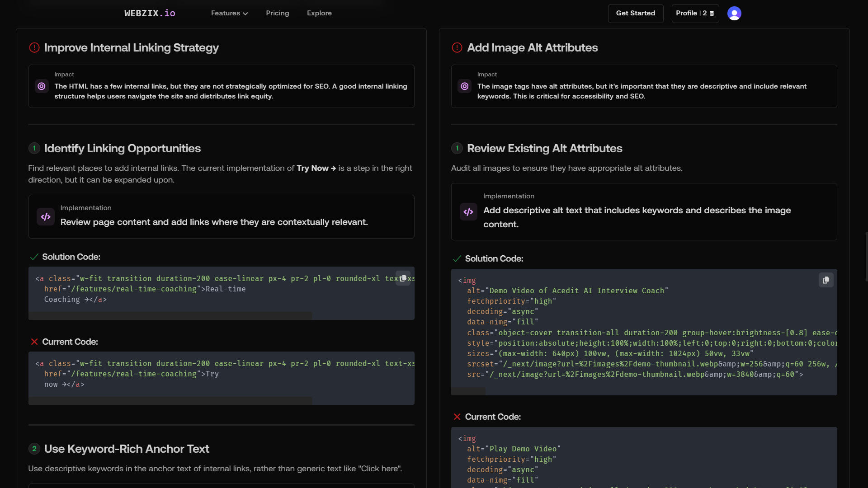The image size is (868, 488).
Task: Copy the alt attributes Solution Code snippet
Action: (826, 280)
